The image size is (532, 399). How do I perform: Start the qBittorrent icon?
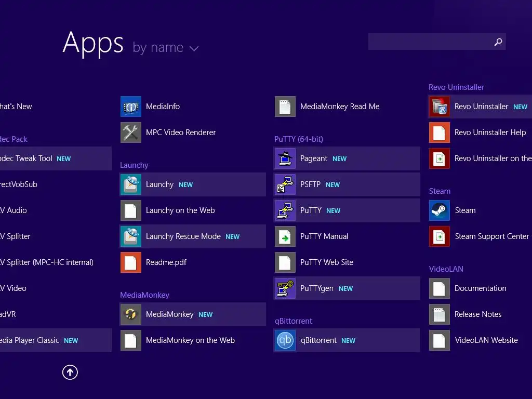pos(285,340)
